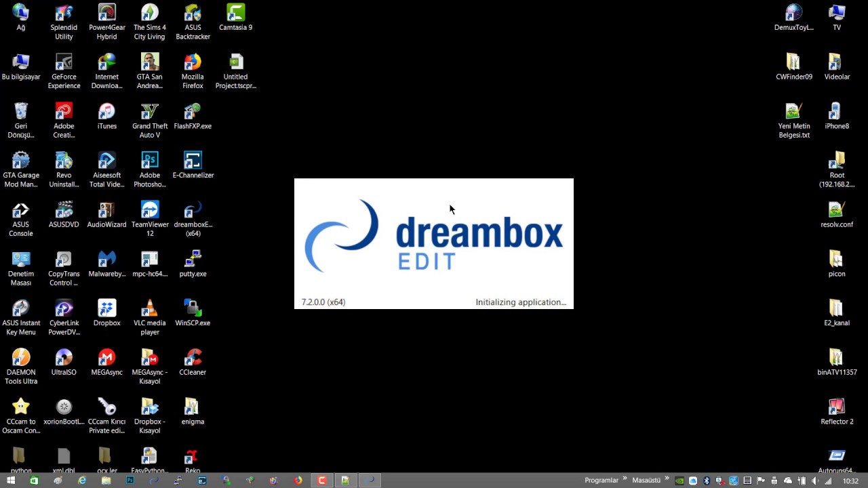Click the NVIDIA tray icon
Screen dimensions: 868x488
point(679,481)
